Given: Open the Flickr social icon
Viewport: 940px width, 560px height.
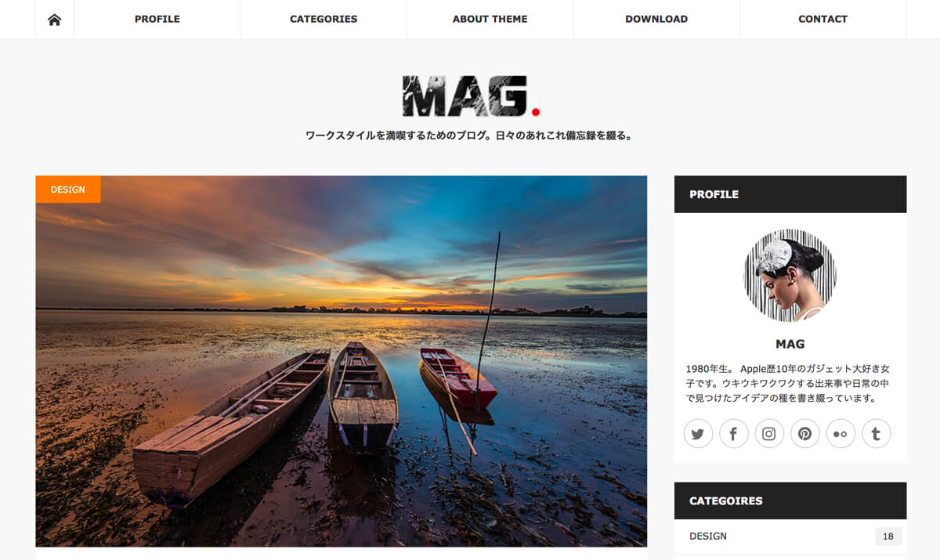Looking at the screenshot, I should [841, 433].
